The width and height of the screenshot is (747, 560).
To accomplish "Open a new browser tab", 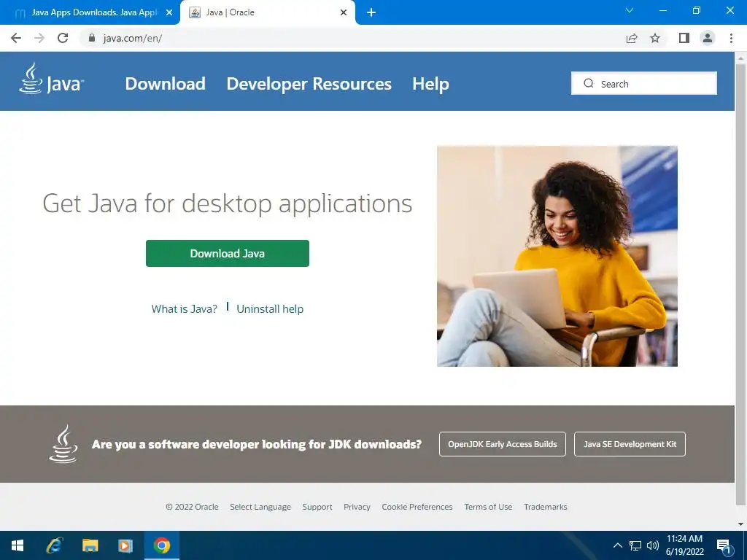I will (x=371, y=13).
